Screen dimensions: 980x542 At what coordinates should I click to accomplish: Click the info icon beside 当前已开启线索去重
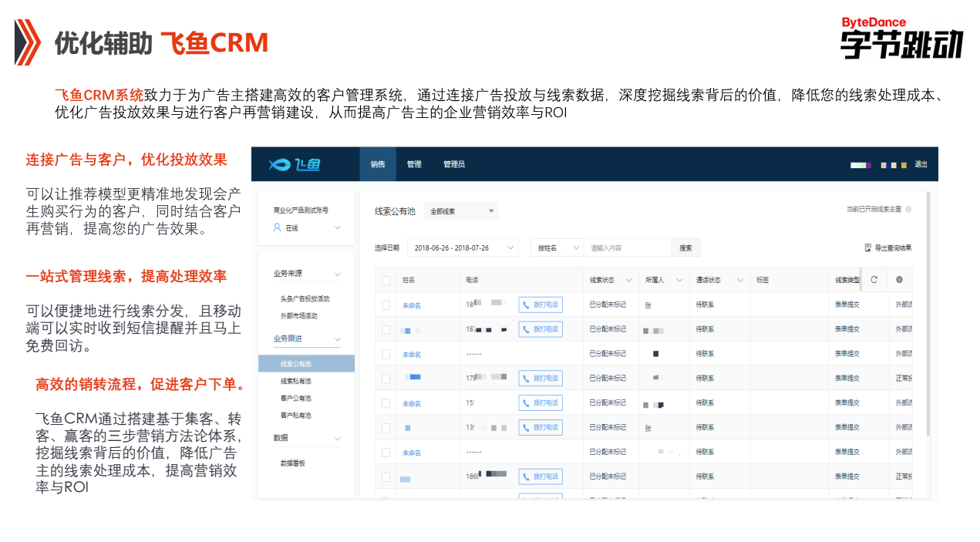click(909, 210)
